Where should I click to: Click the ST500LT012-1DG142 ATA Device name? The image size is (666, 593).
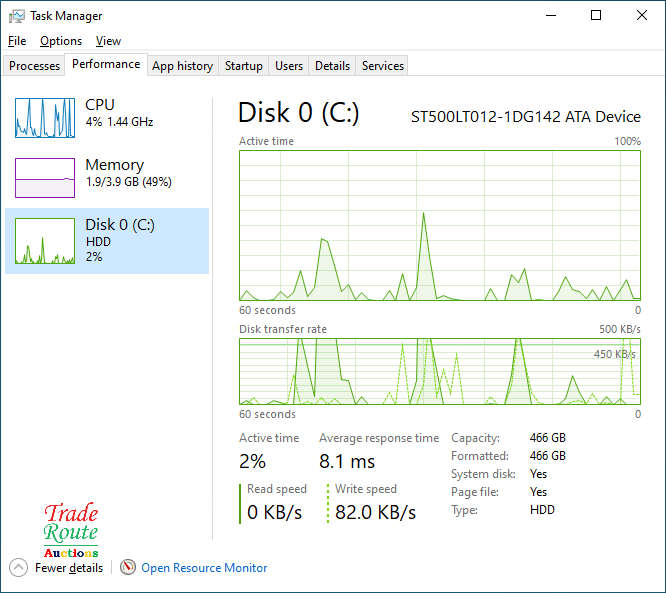click(526, 117)
